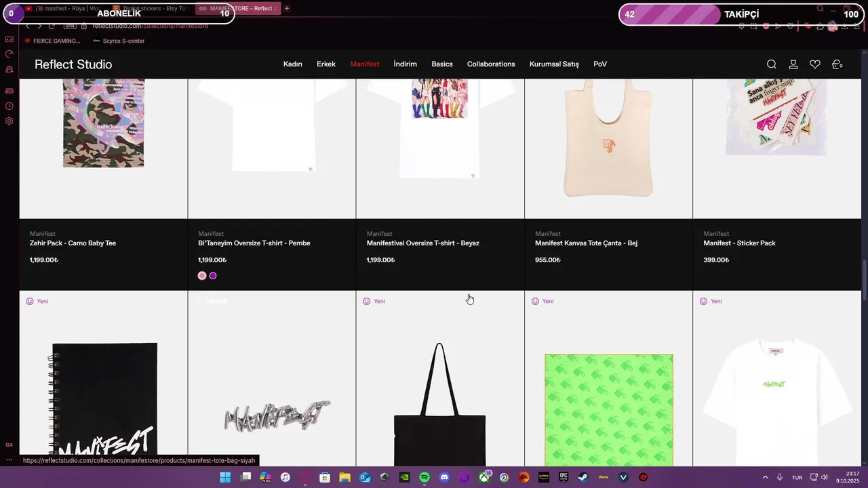This screenshot has width=868, height=488.
Task: Open the sidebar three-dots menu
Action: coord(9,460)
